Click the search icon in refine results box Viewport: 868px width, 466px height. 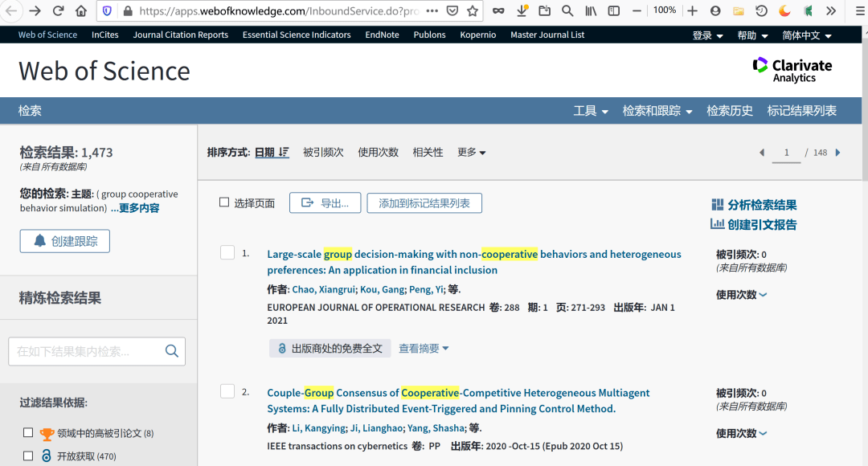click(x=172, y=351)
